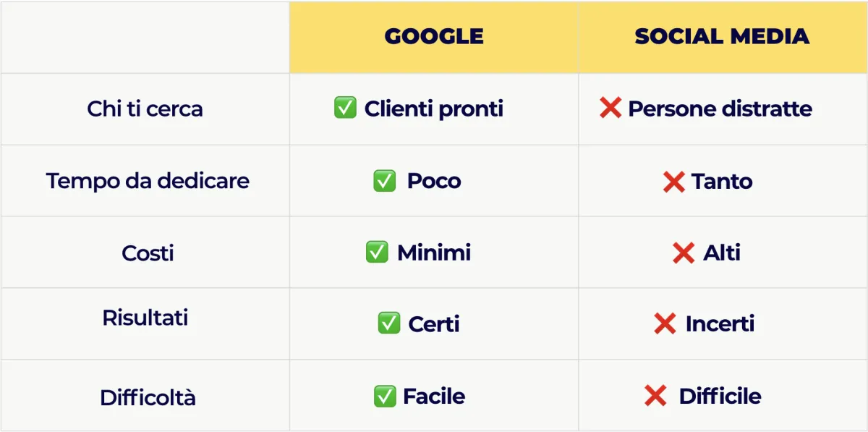Viewport: 868px width, 432px height.
Task: Click the red cross next to Alti
Action: [684, 253]
